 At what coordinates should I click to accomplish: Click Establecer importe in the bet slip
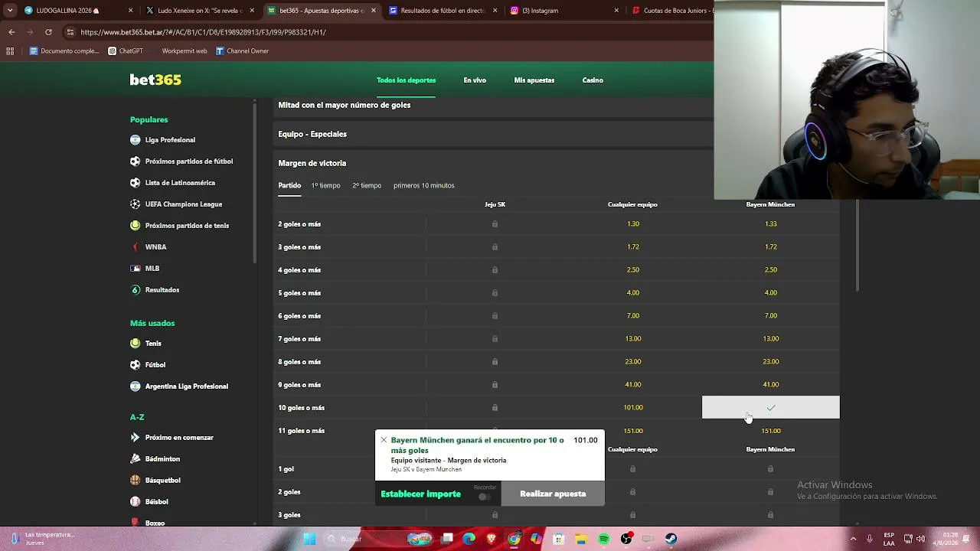pyautogui.click(x=421, y=494)
